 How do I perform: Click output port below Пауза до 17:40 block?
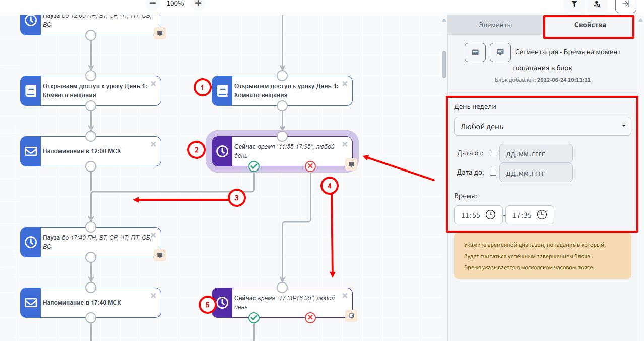tap(91, 257)
